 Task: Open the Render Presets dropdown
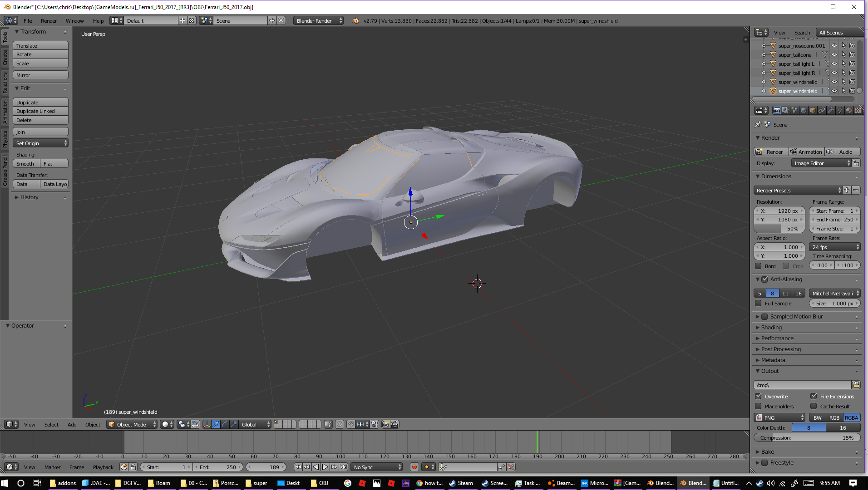(x=798, y=190)
